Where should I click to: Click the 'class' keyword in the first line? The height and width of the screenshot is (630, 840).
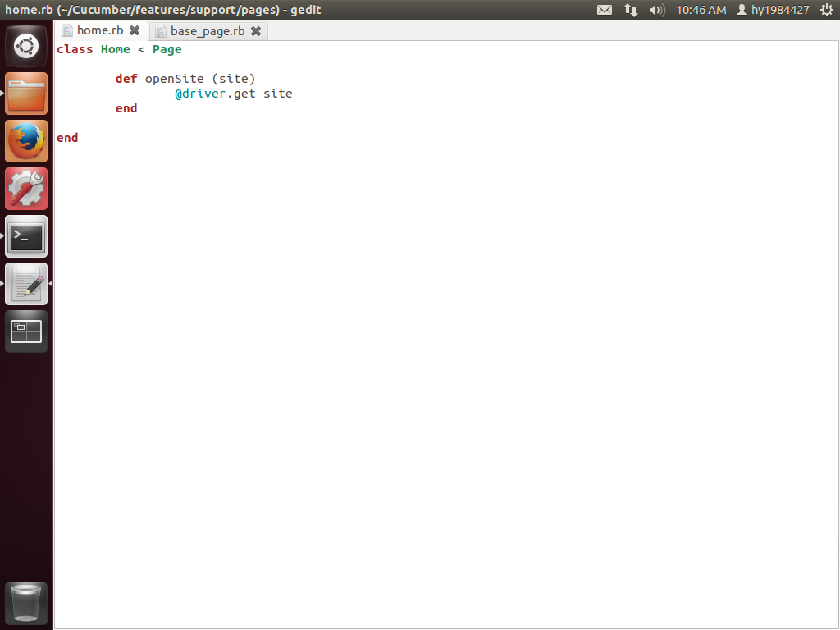click(75, 49)
